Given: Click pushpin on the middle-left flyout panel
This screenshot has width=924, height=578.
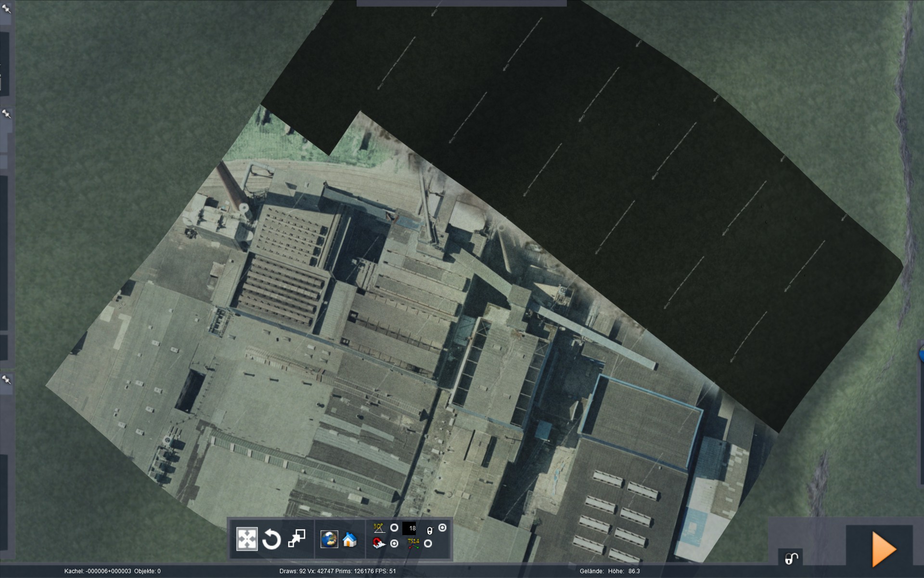Looking at the screenshot, I should click(x=6, y=114).
